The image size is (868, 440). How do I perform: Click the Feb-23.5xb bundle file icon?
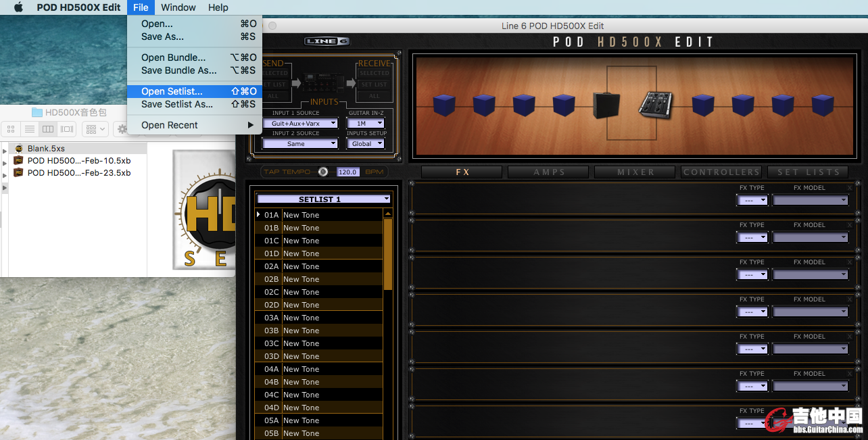click(19, 173)
